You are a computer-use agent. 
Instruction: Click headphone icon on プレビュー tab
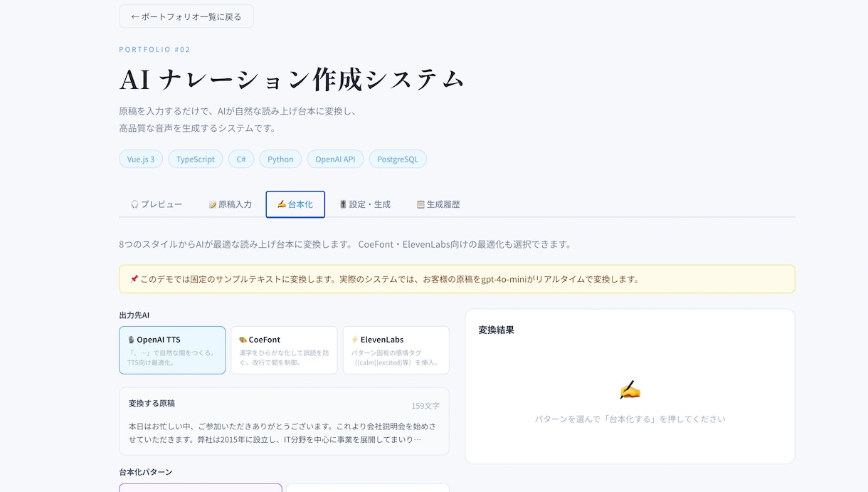pyautogui.click(x=134, y=204)
